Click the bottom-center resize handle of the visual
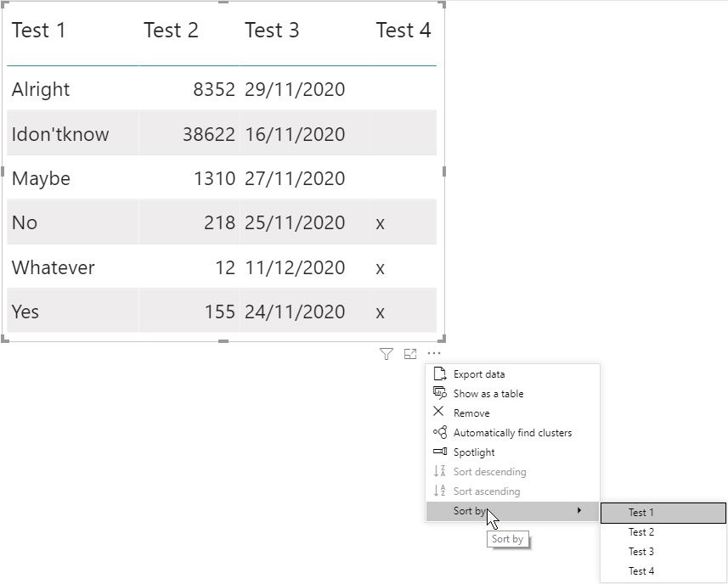The width and height of the screenshot is (728, 584). (x=223, y=341)
